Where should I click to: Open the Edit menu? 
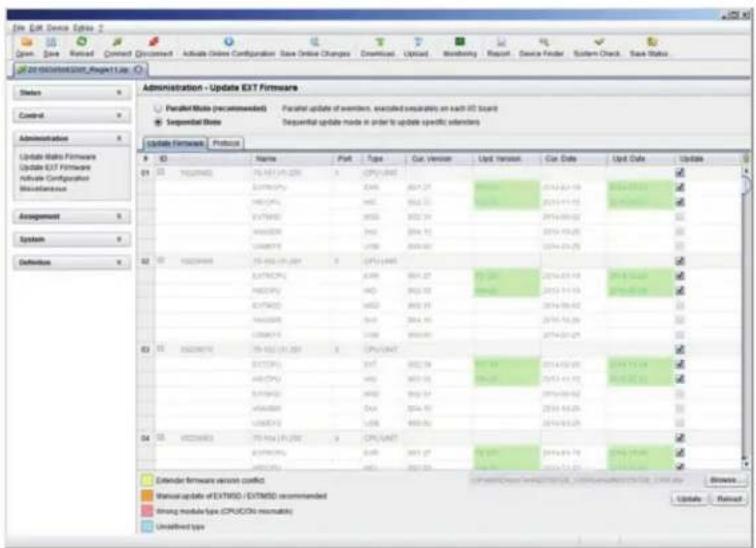[36, 28]
